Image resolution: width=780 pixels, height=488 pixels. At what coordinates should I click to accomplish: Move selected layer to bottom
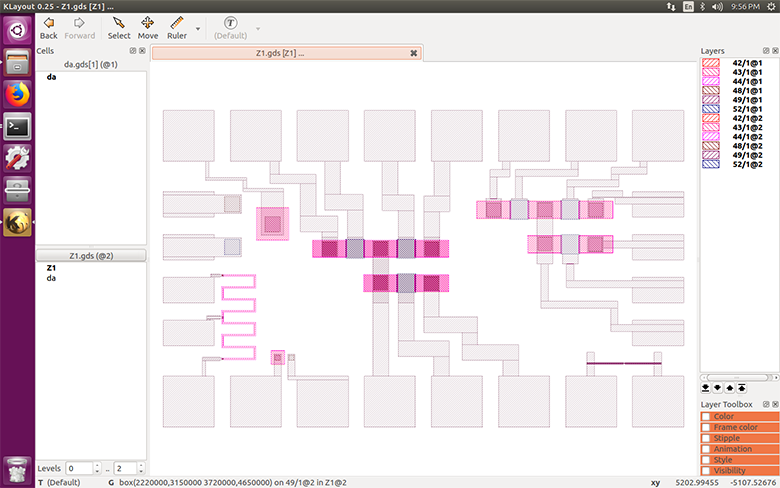[705, 388]
